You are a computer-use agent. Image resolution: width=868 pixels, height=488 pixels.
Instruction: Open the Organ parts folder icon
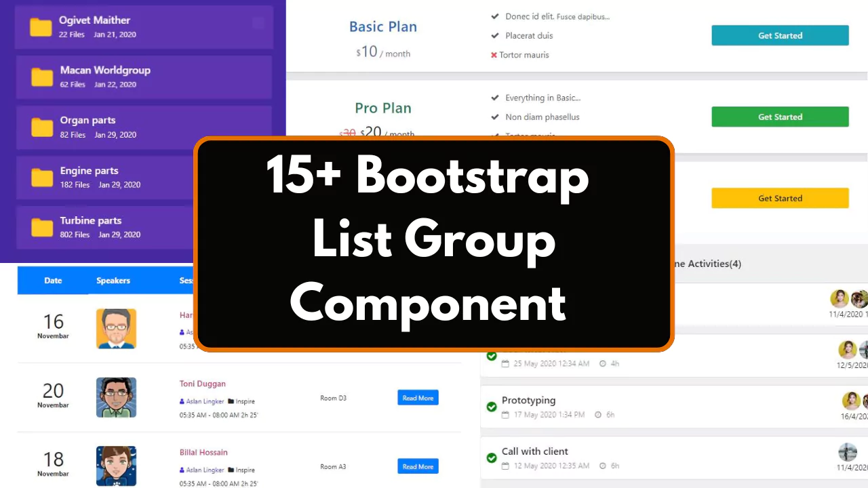[x=42, y=127]
